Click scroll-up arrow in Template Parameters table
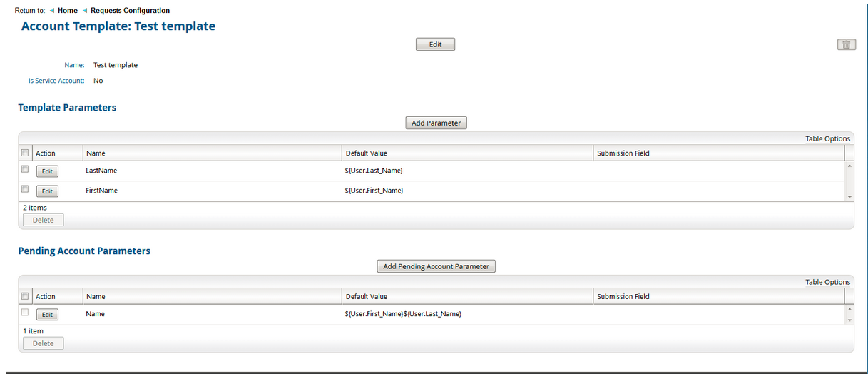Viewport: 868px width, 374px height. click(x=849, y=166)
